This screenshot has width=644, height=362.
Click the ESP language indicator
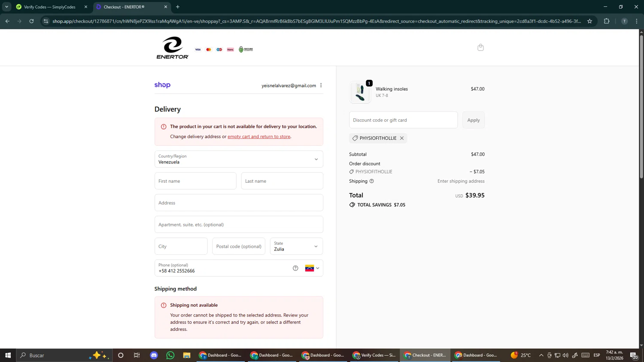coord(597,355)
